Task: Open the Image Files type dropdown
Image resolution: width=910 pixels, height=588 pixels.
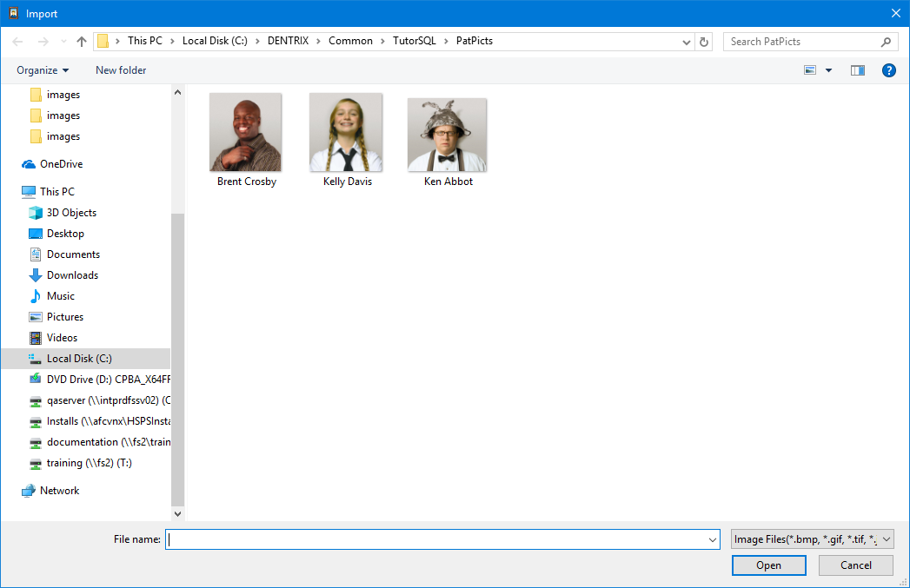Action: click(x=812, y=539)
